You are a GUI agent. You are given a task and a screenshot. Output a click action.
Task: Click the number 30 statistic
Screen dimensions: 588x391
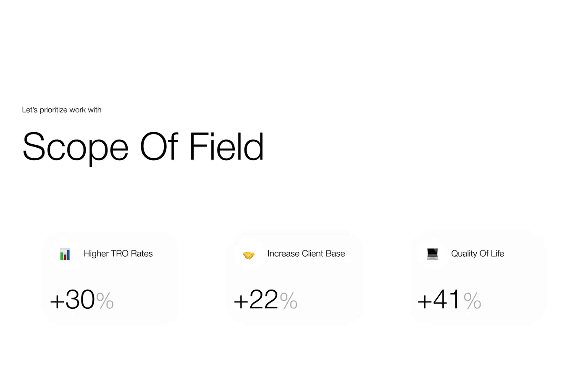tap(80, 300)
